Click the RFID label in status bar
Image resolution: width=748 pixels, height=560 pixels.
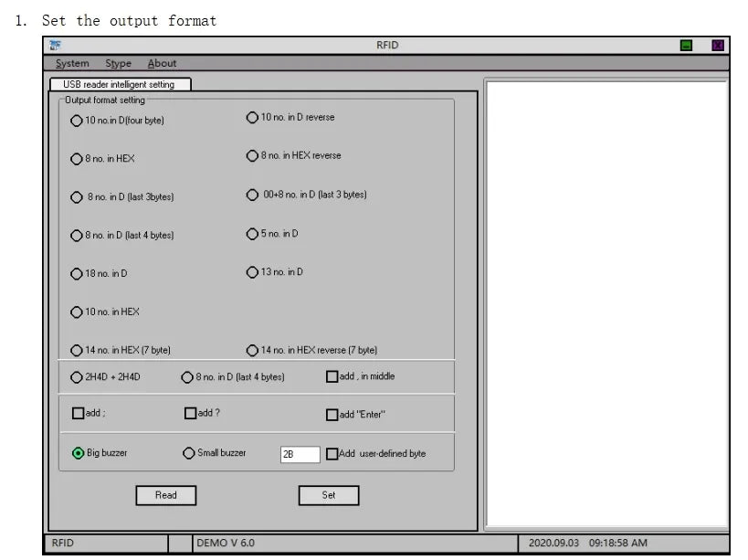coord(63,544)
